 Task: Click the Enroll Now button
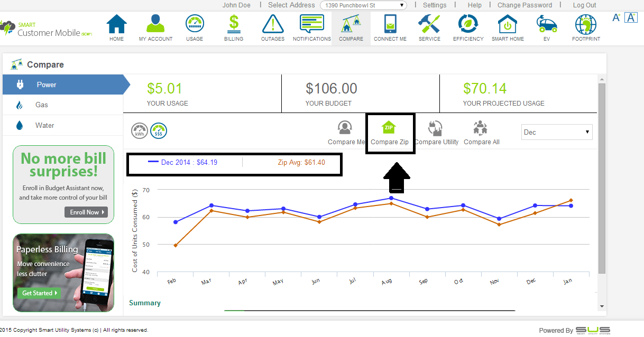pos(86,212)
